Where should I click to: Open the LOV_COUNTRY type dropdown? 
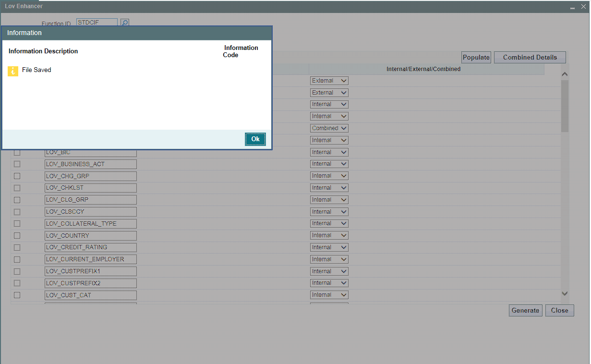[329, 235]
